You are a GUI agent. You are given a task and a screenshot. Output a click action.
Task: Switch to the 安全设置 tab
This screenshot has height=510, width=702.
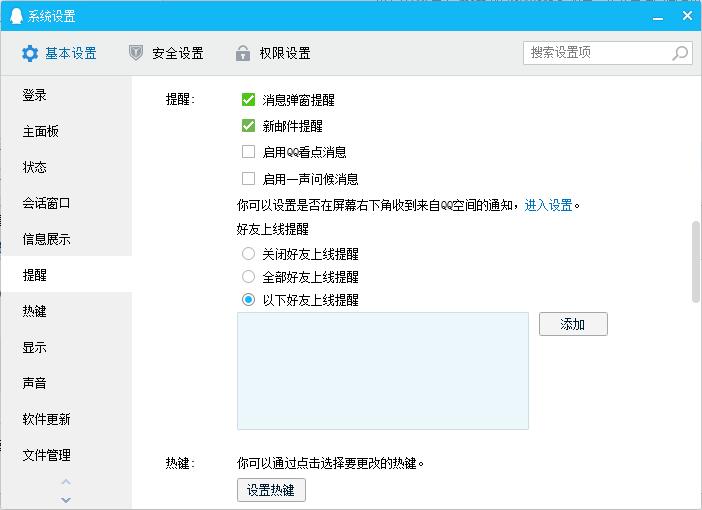(x=166, y=53)
